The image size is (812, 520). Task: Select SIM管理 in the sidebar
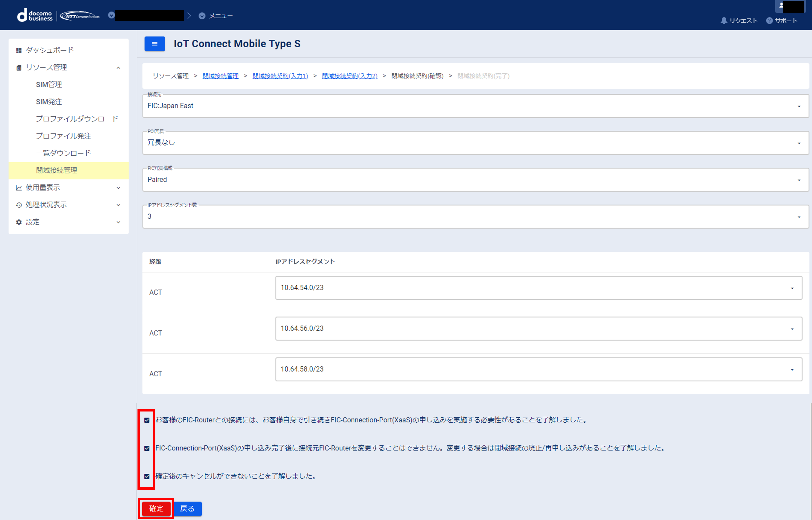[x=49, y=85]
